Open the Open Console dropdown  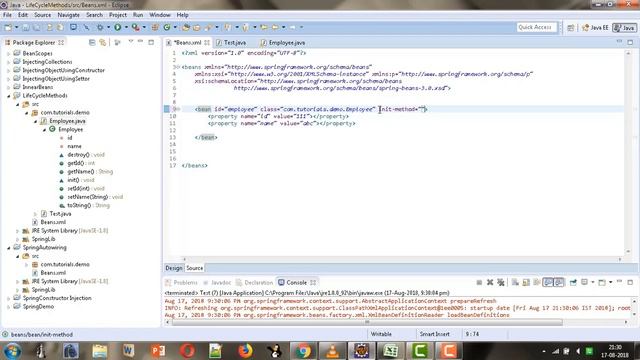(x=611, y=282)
